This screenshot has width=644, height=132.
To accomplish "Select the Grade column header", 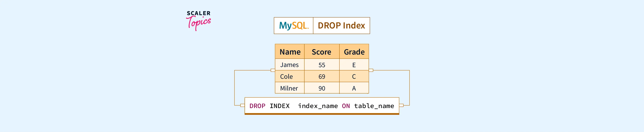I will [354, 52].
